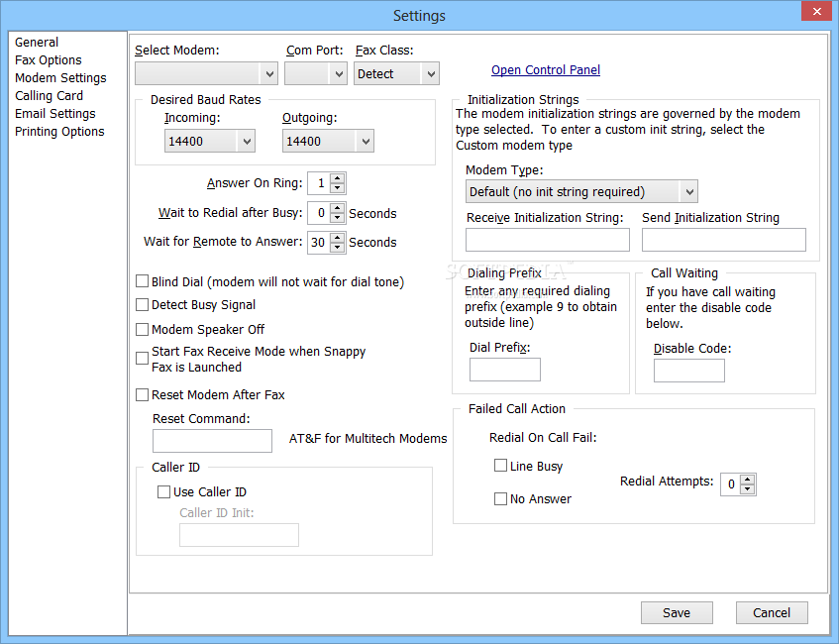The height and width of the screenshot is (644, 839).
Task: Open the Com Port dropdown
Action: click(x=316, y=74)
